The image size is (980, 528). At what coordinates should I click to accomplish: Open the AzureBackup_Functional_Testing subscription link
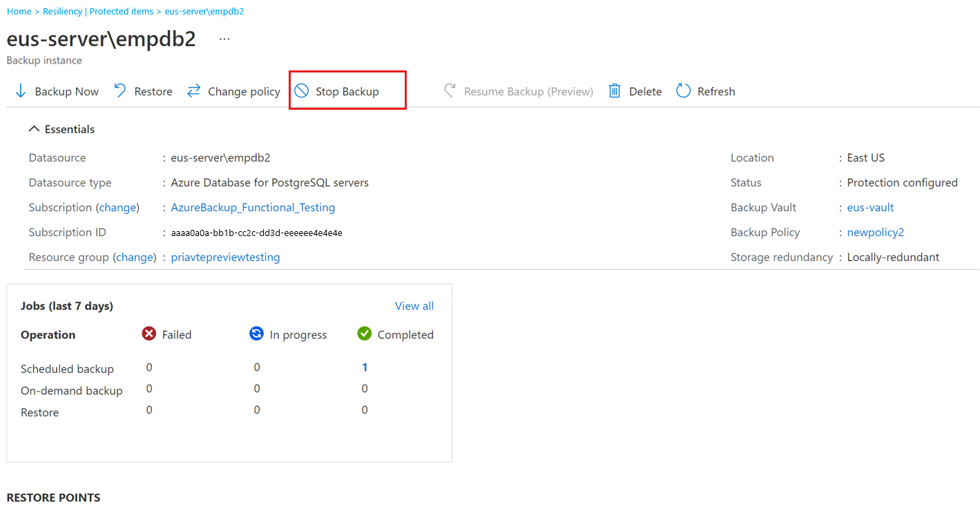click(x=253, y=208)
